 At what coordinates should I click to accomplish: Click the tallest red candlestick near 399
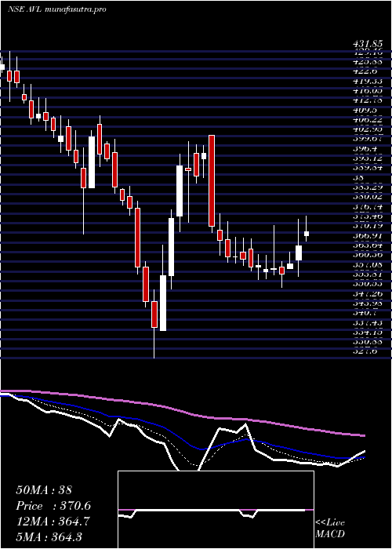(x=212, y=180)
